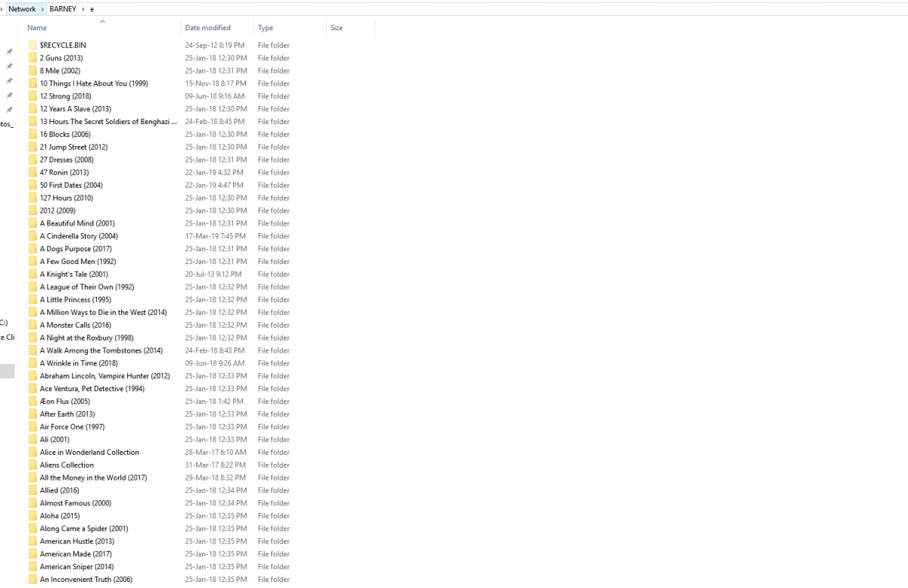The image size is (908, 588).
Task: Click date 20-Jul-13 9:12 PM cell
Action: click(x=213, y=274)
